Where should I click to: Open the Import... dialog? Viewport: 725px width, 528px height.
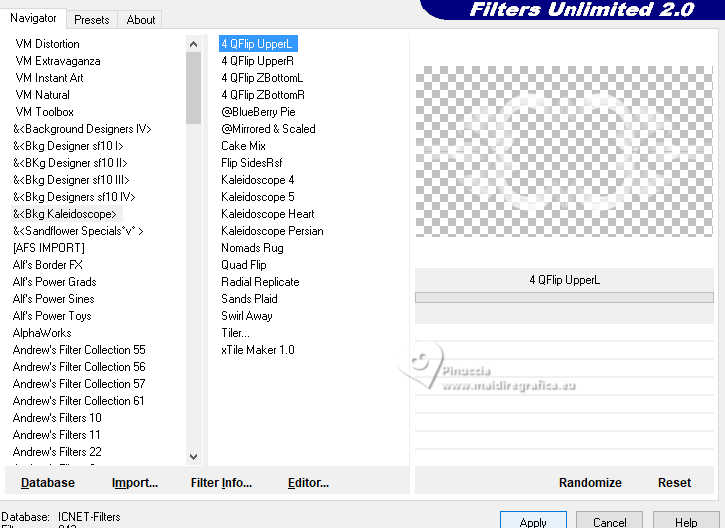coord(135,483)
